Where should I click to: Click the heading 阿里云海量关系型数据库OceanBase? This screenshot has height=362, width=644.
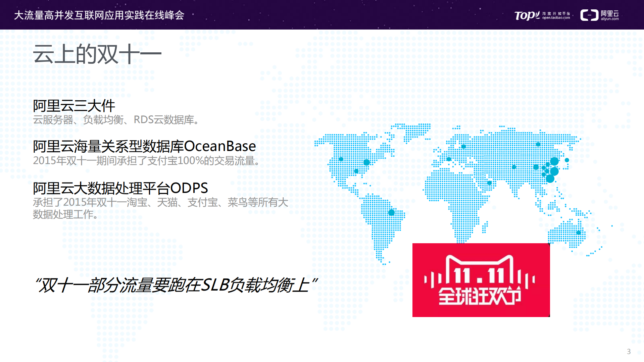[x=144, y=146]
